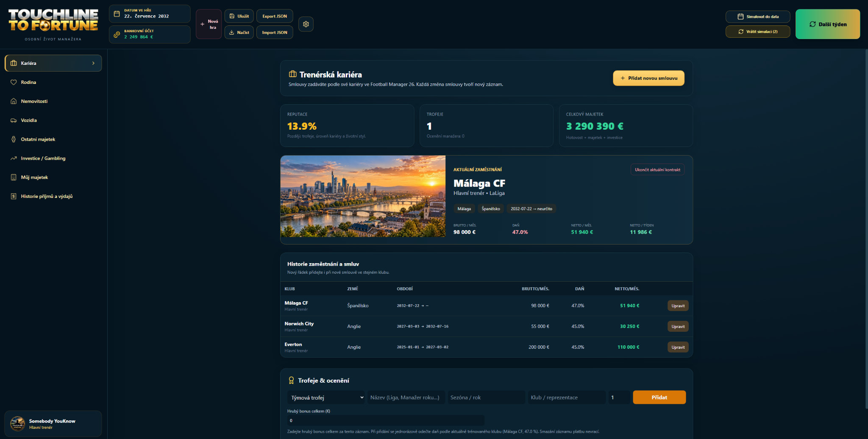Image resolution: width=868 pixels, height=439 pixels.
Task: Click the Import JSON button
Action: tap(275, 32)
